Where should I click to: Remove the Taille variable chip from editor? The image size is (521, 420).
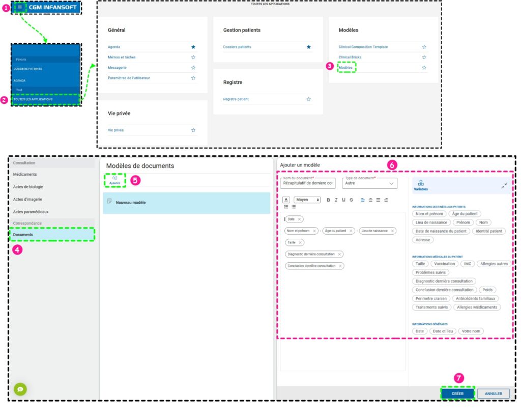click(x=301, y=242)
